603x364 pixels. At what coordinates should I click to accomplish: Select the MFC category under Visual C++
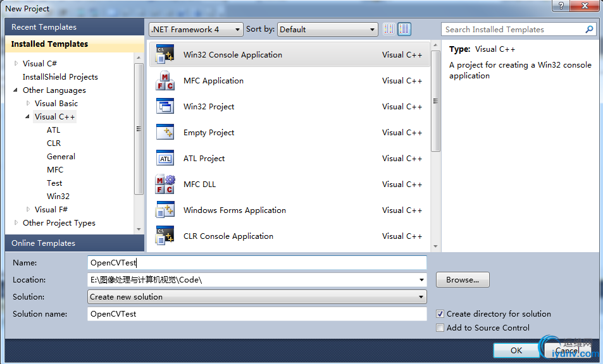pyautogui.click(x=55, y=170)
